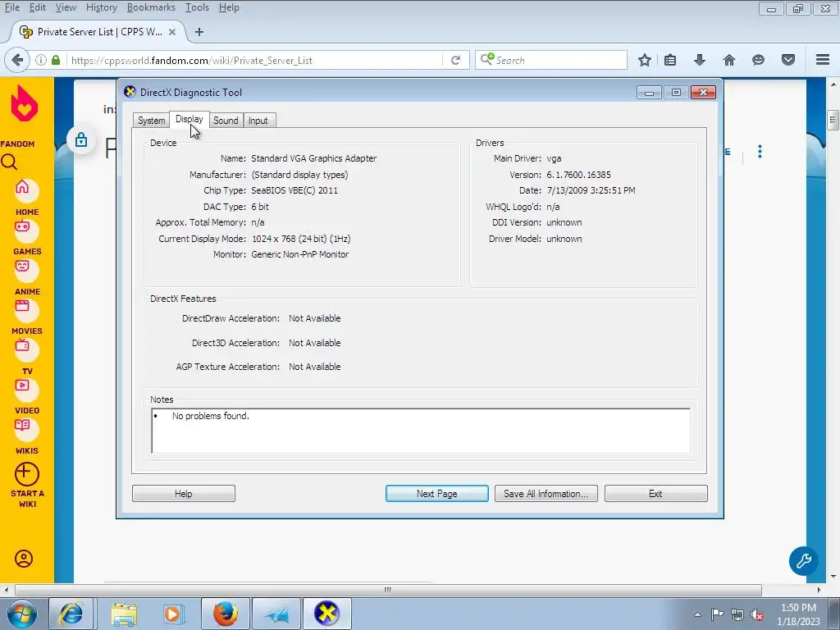Click the vertical page scrollbar thumb
The width and height of the screenshot is (840, 630).
tap(833, 120)
